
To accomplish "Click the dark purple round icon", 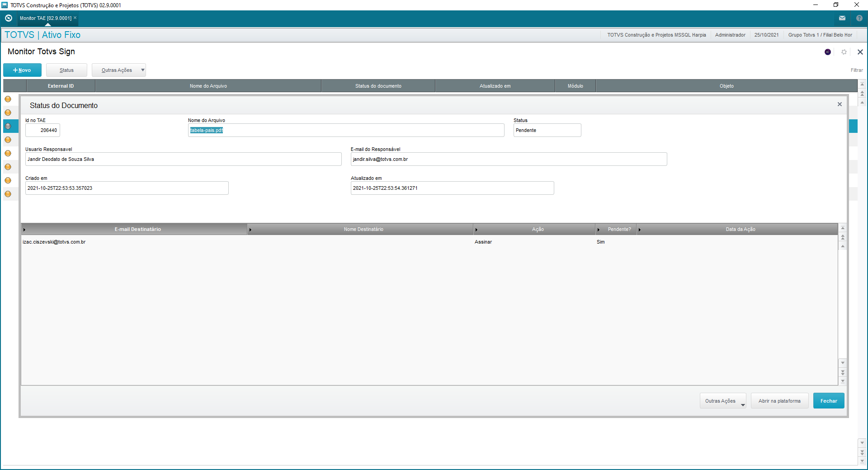I will point(828,52).
